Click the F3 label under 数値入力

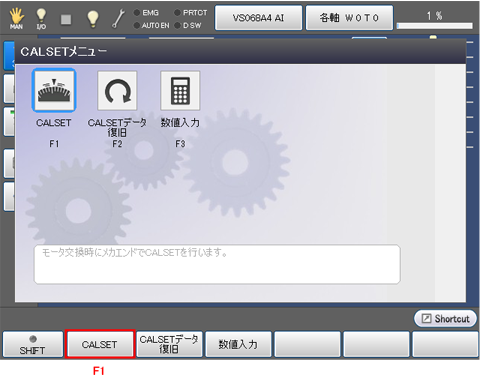tap(180, 144)
